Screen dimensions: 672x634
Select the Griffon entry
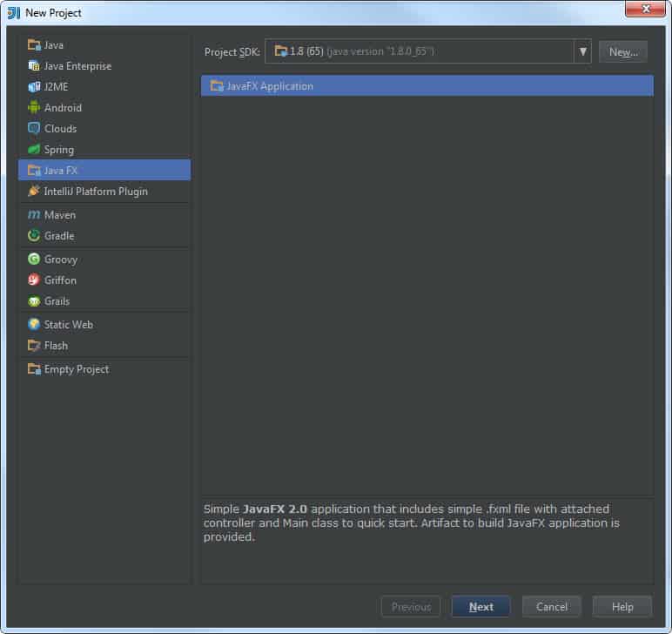[x=104, y=280]
